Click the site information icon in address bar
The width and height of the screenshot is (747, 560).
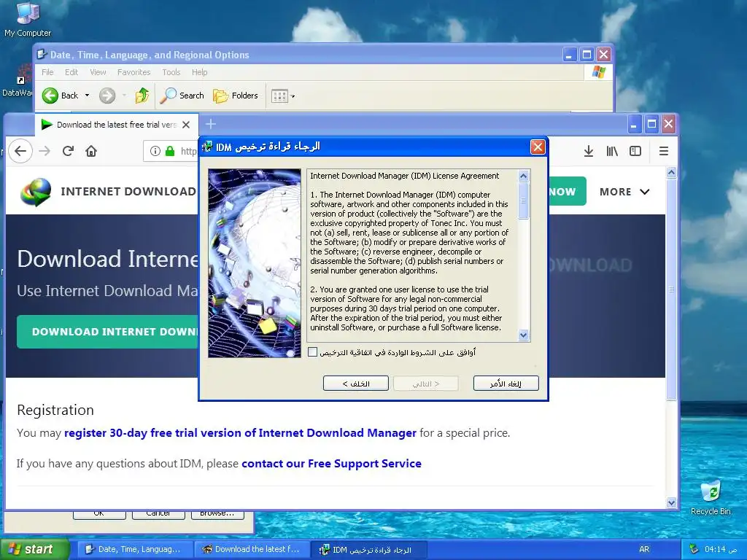coord(155,152)
